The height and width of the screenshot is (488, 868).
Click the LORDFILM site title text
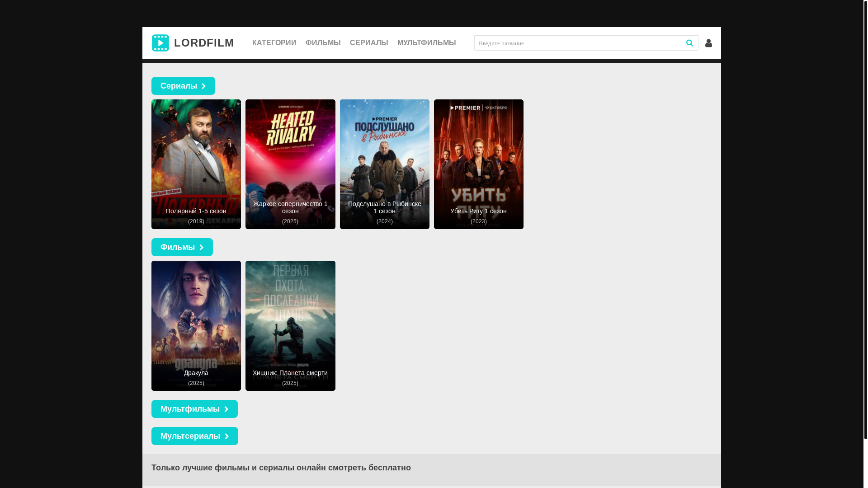point(204,43)
